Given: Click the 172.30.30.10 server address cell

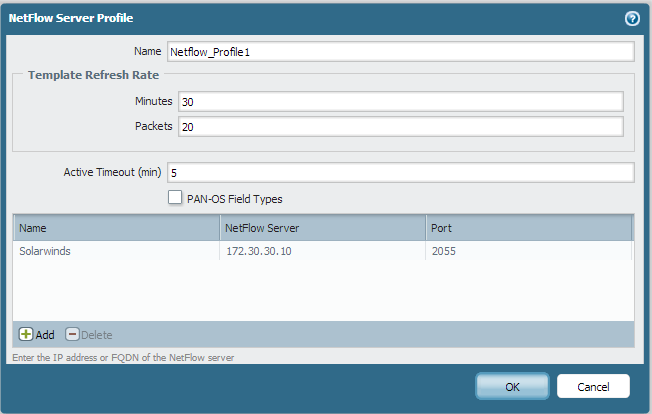Looking at the screenshot, I should [x=259, y=251].
